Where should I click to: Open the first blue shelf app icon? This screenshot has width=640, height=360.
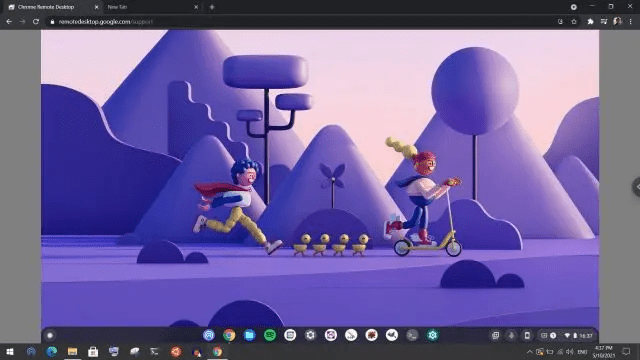click(x=209, y=335)
